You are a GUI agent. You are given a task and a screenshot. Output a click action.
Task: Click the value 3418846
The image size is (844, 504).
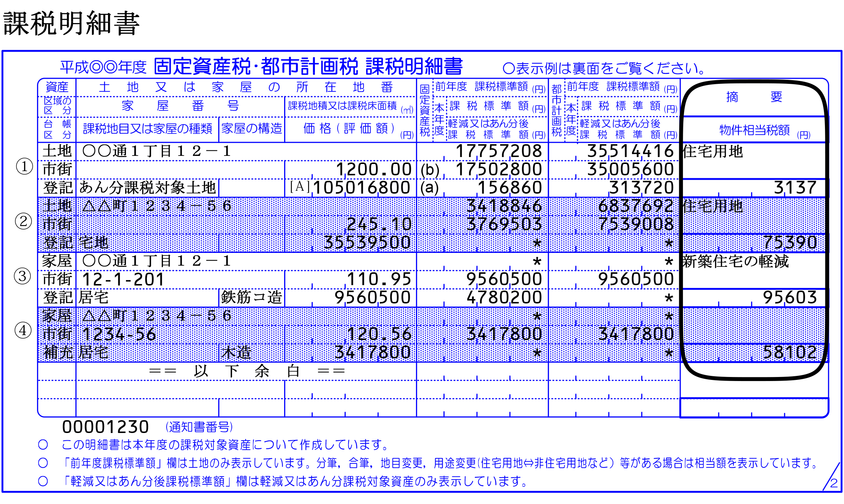point(504,206)
